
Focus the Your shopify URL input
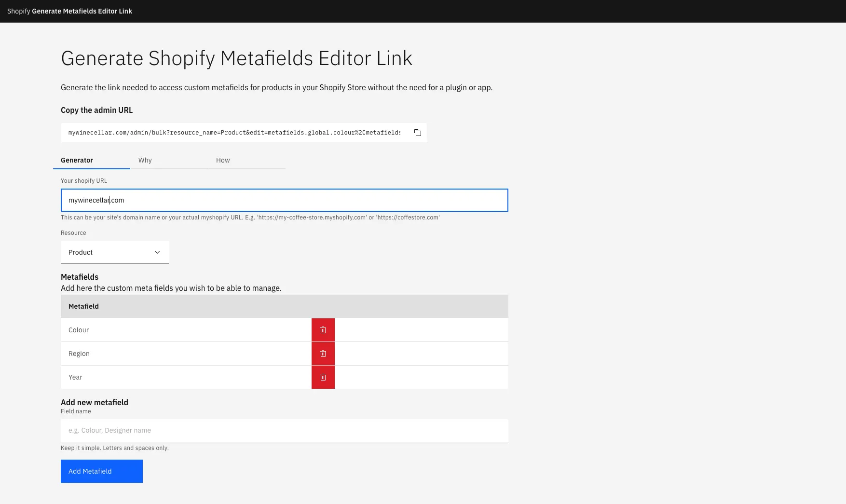[x=285, y=200]
